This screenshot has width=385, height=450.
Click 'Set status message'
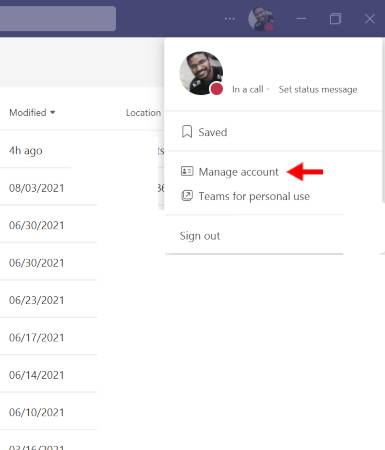pyautogui.click(x=318, y=89)
